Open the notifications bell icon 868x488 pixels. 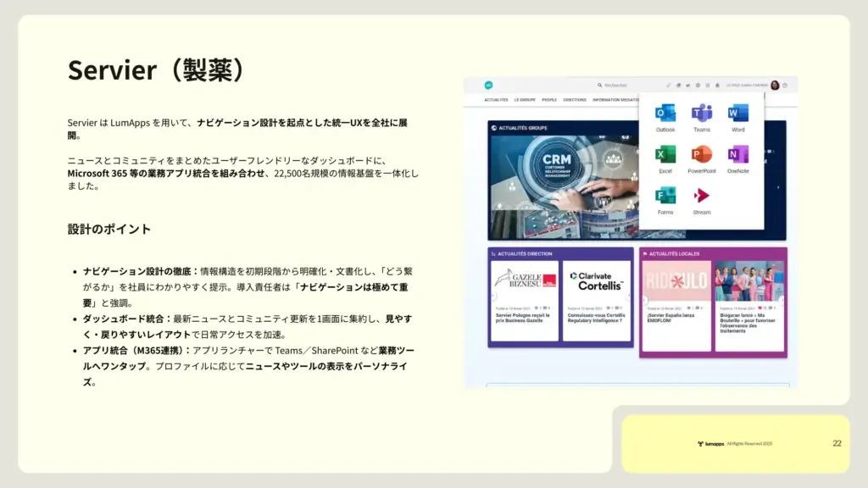click(x=718, y=86)
